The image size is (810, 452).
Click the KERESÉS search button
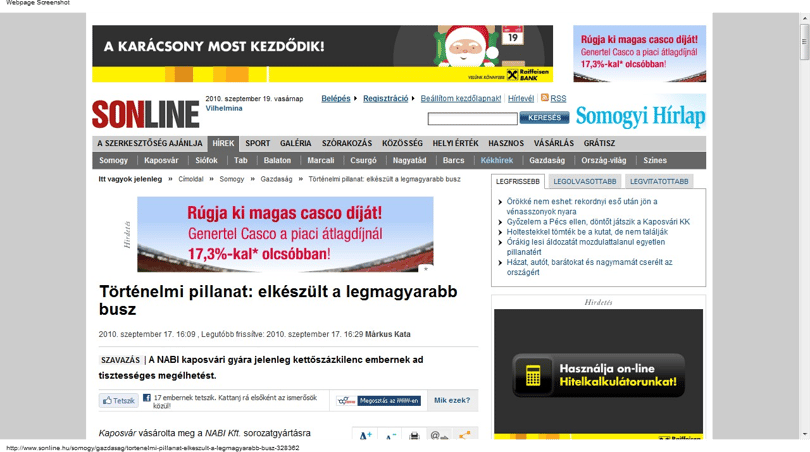pyautogui.click(x=544, y=118)
